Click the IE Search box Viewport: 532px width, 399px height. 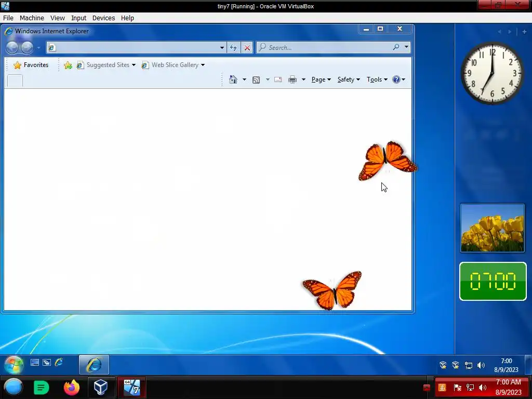click(323, 47)
